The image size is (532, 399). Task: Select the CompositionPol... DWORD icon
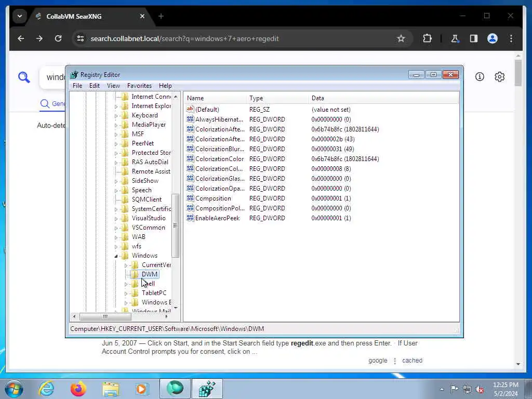pyautogui.click(x=190, y=208)
